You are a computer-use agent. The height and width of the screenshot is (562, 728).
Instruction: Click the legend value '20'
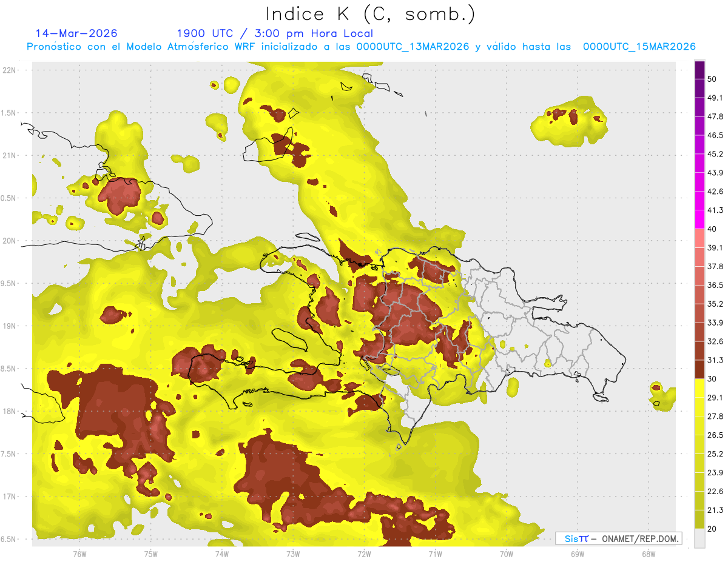click(713, 529)
